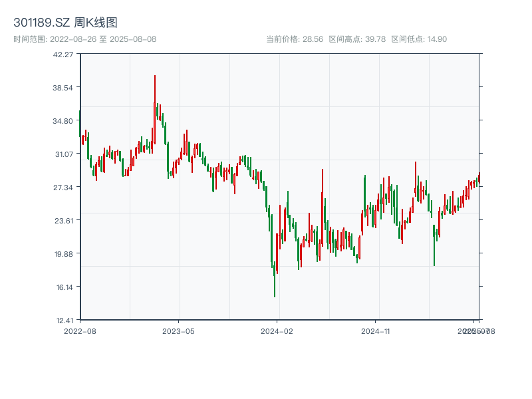This screenshot has height=399, width=532.
Task: Click the 区间低点 14.90 label
Action: [419, 39]
